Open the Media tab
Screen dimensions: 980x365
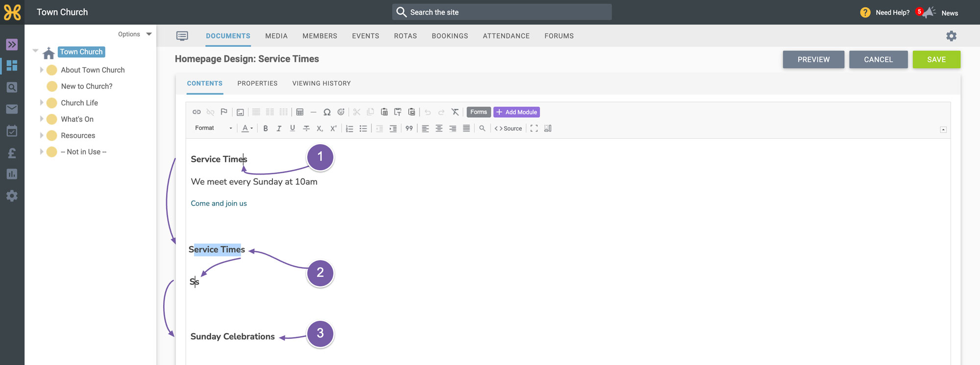point(276,36)
